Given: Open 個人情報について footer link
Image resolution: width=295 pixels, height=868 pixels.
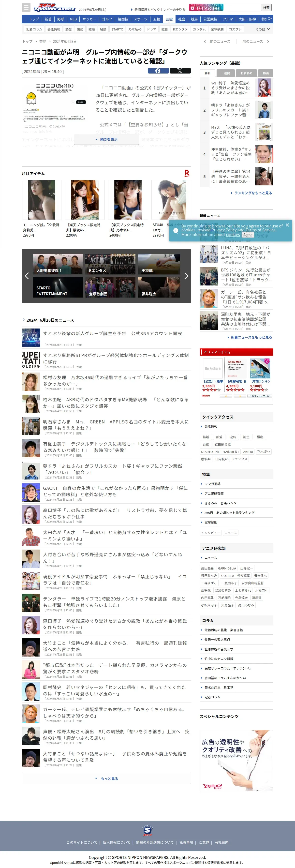Looking at the screenshot, I should click(x=117, y=842).
